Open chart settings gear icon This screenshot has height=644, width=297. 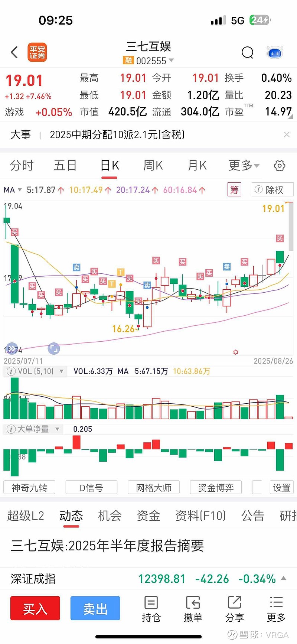coord(280,166)
